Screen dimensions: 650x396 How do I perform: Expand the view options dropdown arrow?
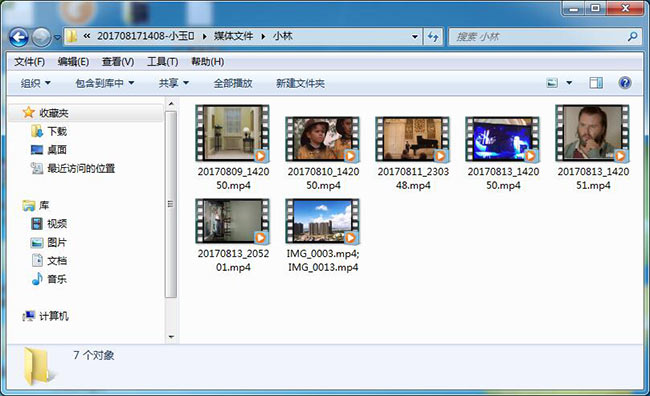[569, 83]
